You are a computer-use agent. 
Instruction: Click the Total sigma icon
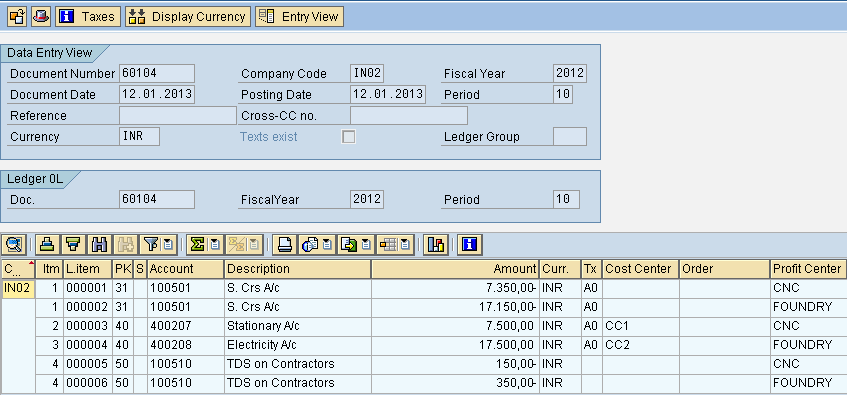pos(198,245)
